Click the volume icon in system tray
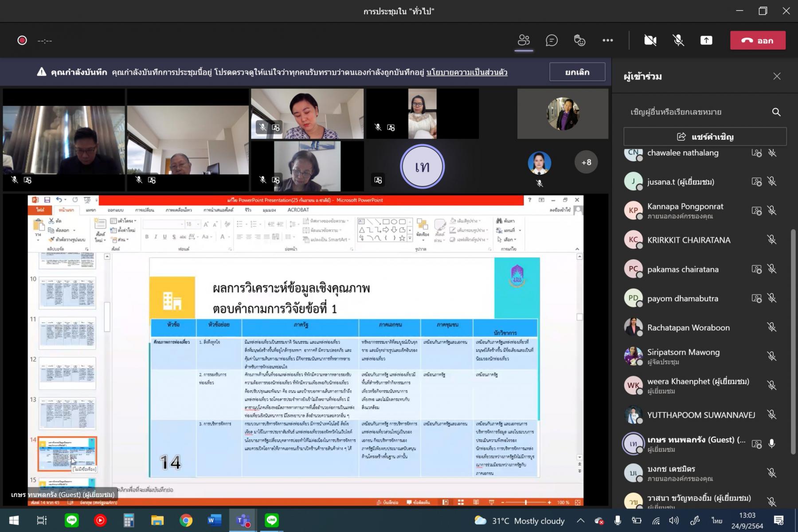798x532 pixels. coord(674,521)
